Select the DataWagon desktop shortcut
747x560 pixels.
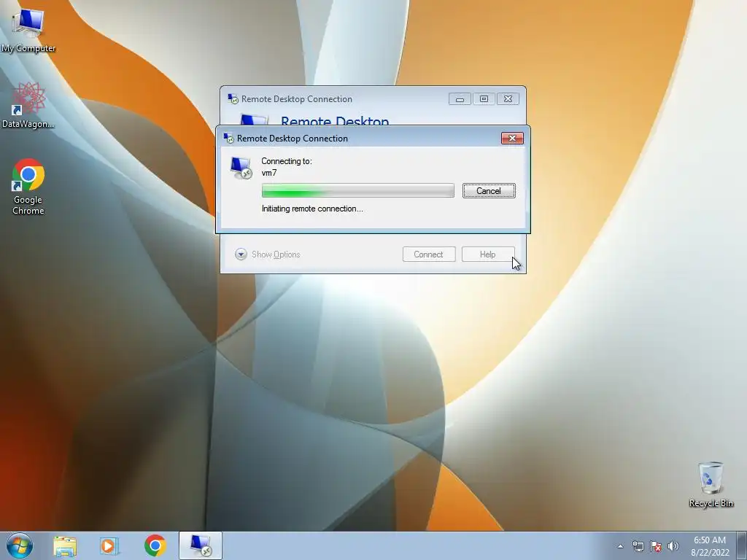(x=28, y=106)
